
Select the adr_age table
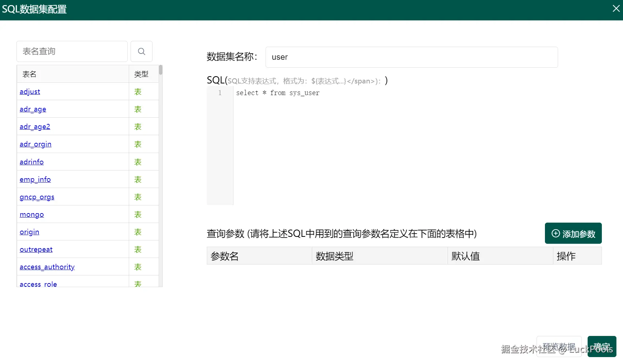[x=32, y=109]
